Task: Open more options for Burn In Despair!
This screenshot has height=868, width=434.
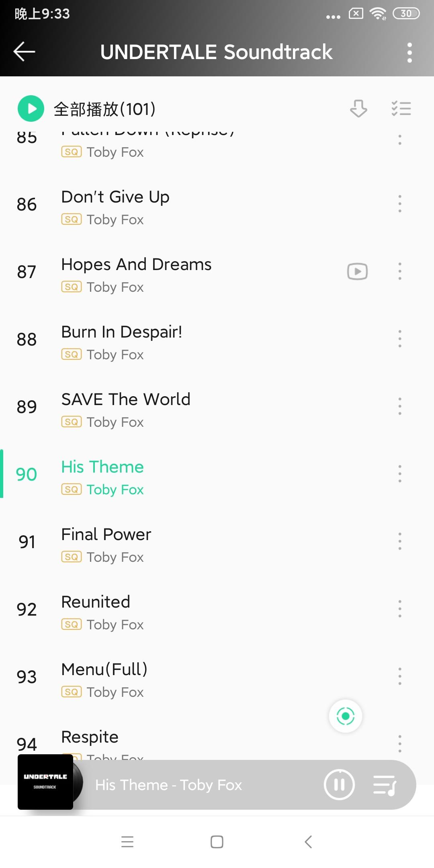Action: pos(400,339)
